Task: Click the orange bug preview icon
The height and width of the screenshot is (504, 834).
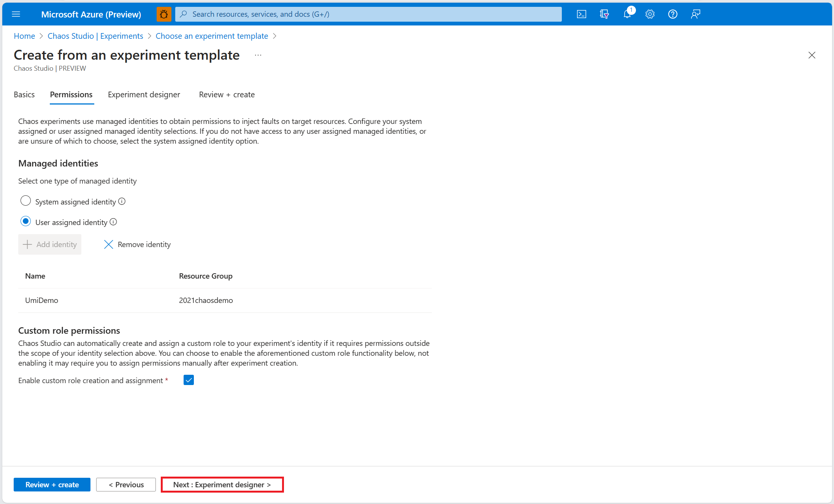Action: pyautogui.click(x=164, y=14)
